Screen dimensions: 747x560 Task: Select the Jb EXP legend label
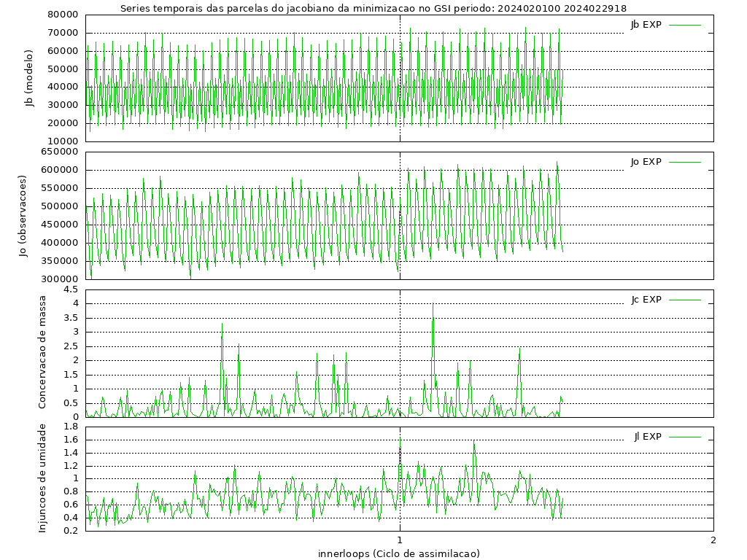pyautogui.click(x=646, y=24)
